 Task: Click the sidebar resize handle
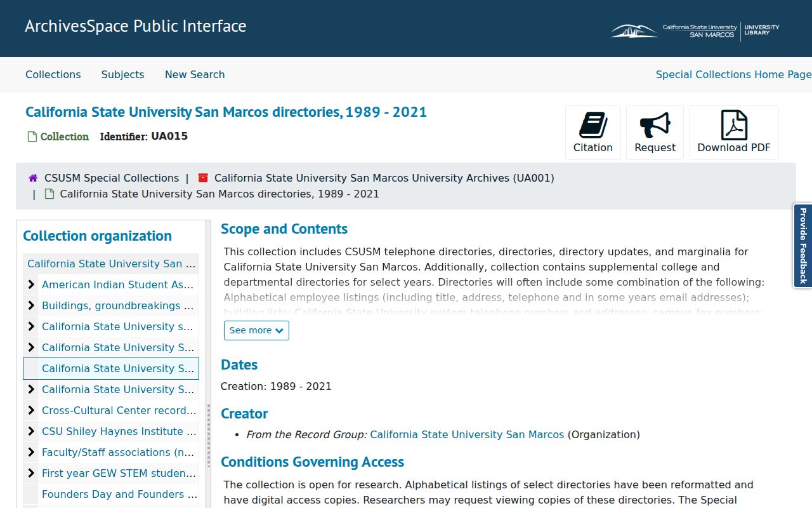click(208, 435)
